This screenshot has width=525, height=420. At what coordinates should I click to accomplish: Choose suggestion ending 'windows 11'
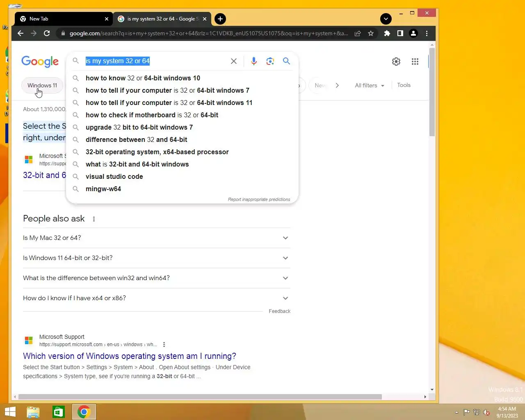point(182,103)
